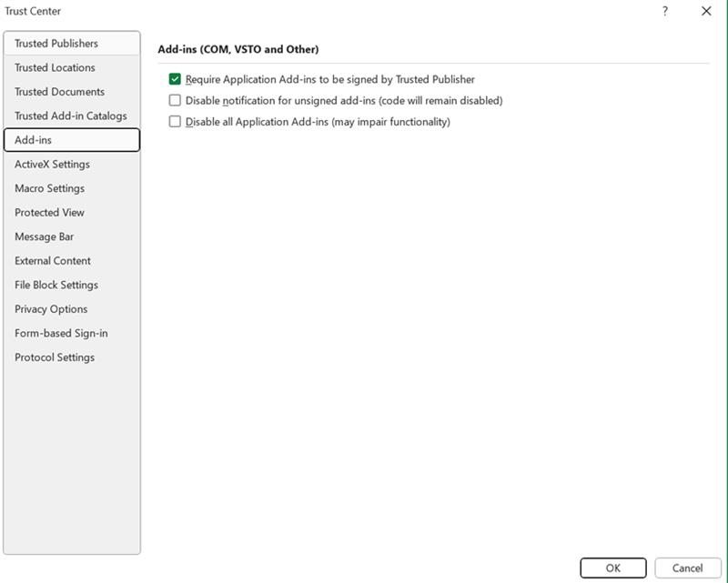Screen dimensions: 728x583
Task: Go to Trusted Documents
Action: [72, 92]
